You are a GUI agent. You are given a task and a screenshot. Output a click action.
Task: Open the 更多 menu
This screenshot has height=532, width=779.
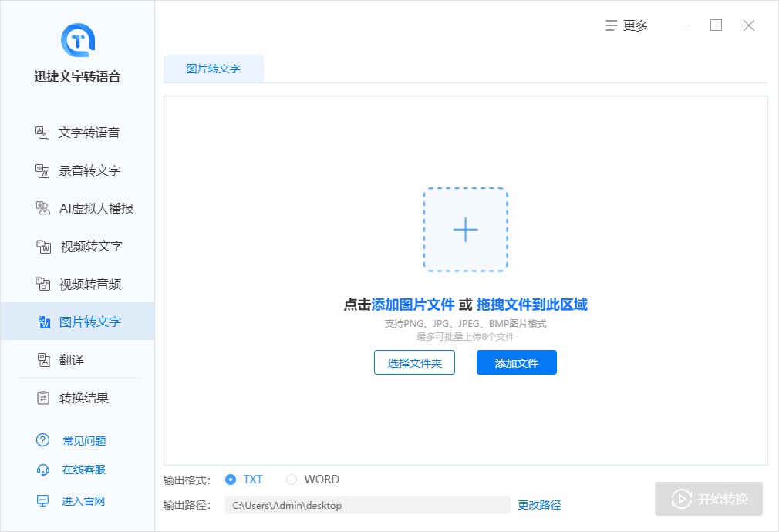point(626,25)
